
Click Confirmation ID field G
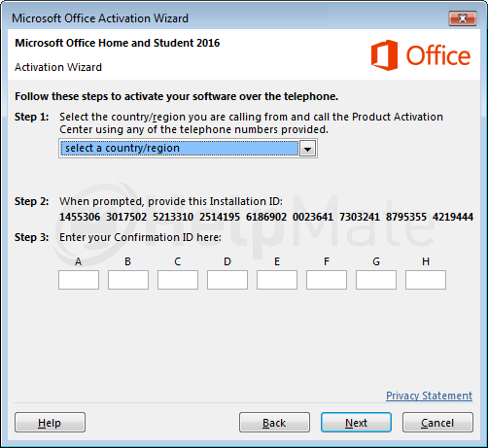(x=376, y=280)
